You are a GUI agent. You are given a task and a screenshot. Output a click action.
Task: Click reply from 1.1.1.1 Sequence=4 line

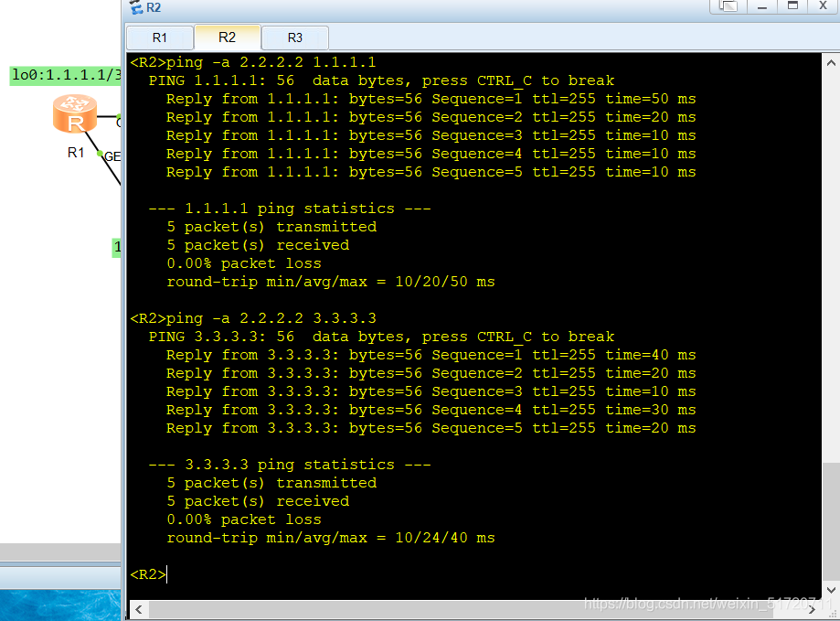(x=431, y=154)
